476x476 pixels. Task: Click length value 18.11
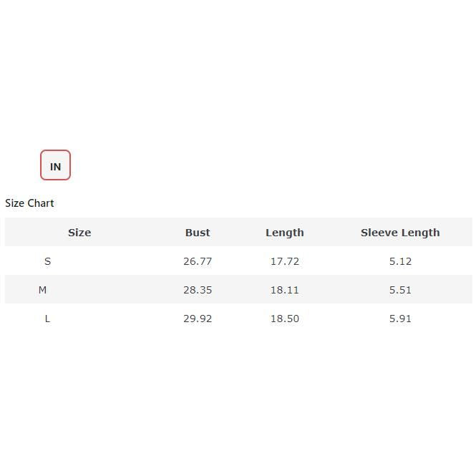click(x=285, y=290)
